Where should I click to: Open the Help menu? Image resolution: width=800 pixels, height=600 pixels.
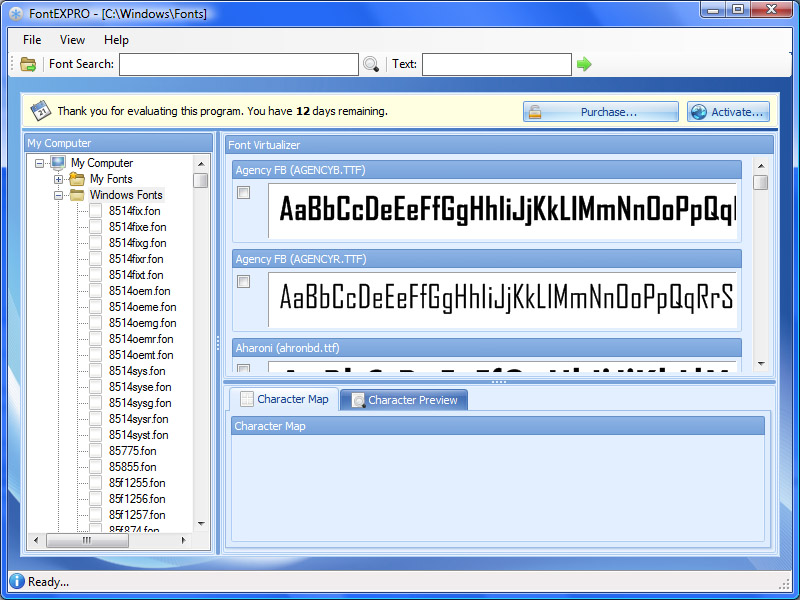click(116, 40)
